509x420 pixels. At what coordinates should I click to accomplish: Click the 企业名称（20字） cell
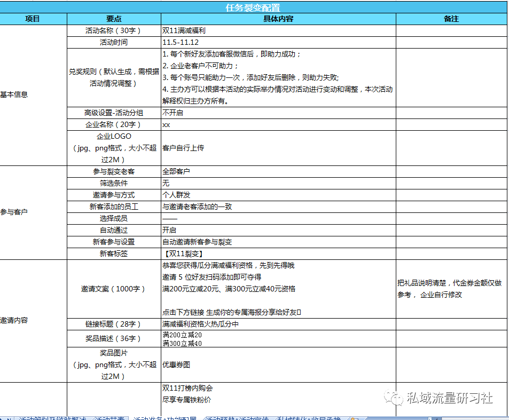[114, 124]
